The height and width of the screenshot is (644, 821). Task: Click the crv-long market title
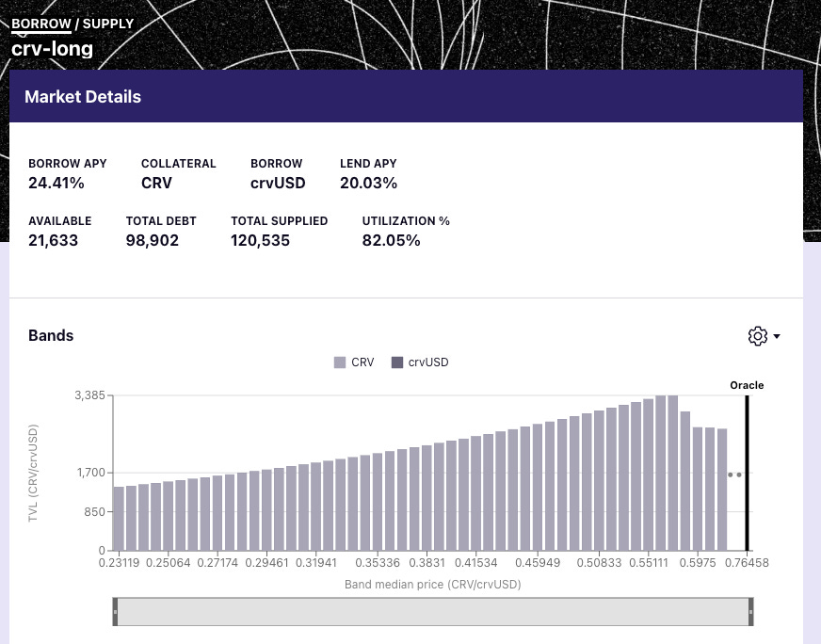tap(53, 49)
